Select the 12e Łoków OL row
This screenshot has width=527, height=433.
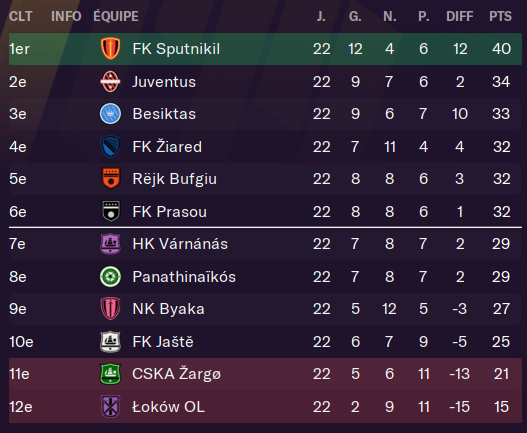pyautogui.click(x=265, y=407)
